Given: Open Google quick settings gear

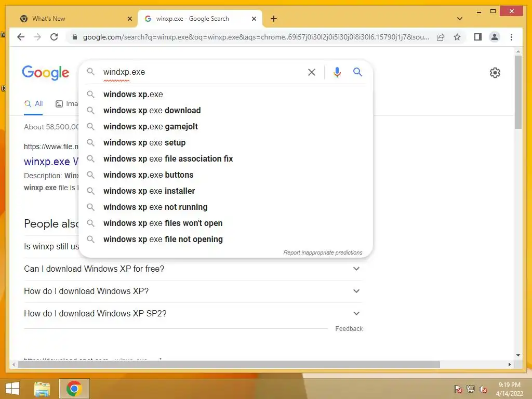Looking at the screenshot, I should 495,73.
